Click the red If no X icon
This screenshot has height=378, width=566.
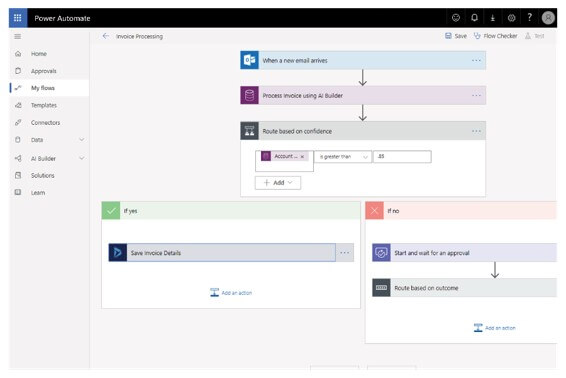click(x=374, y=210)
